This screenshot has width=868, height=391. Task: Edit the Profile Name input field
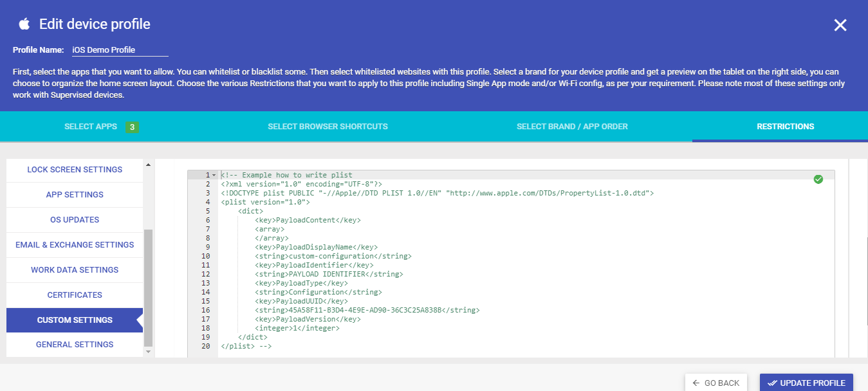[x=120, y=50]
